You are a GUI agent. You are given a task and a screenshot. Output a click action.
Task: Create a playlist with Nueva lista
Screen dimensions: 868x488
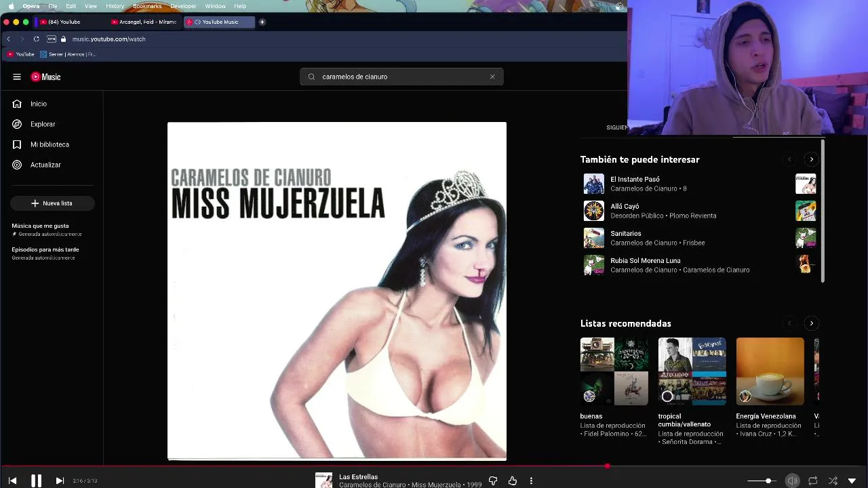(x=52, y=203)
